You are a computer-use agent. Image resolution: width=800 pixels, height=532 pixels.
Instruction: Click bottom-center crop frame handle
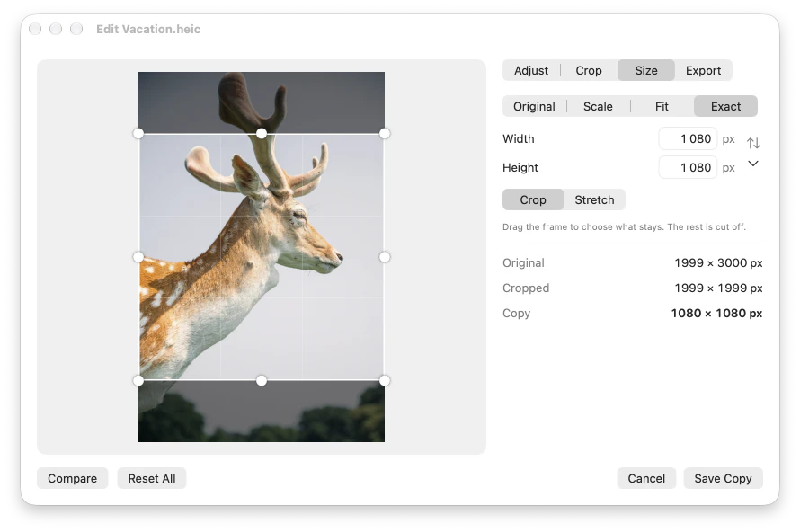[x=262, y=380]
